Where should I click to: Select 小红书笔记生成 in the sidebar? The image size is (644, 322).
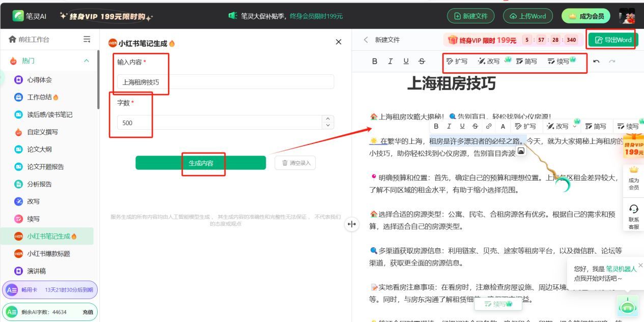point(47,236)
